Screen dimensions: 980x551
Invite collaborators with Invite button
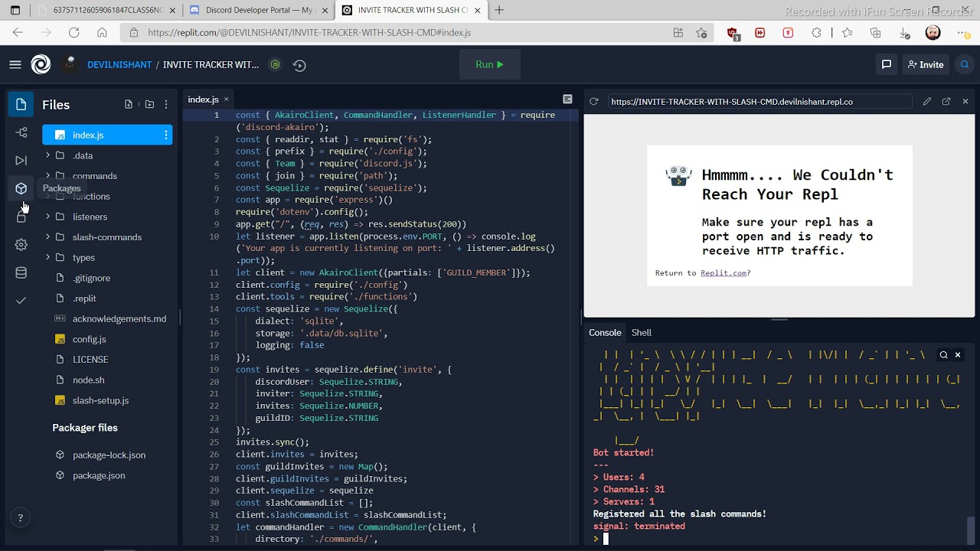926,65
